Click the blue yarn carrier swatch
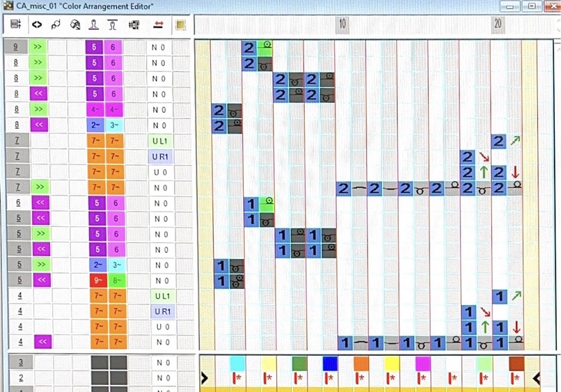Screen dimensions: 561x392 tap(330, 363)
